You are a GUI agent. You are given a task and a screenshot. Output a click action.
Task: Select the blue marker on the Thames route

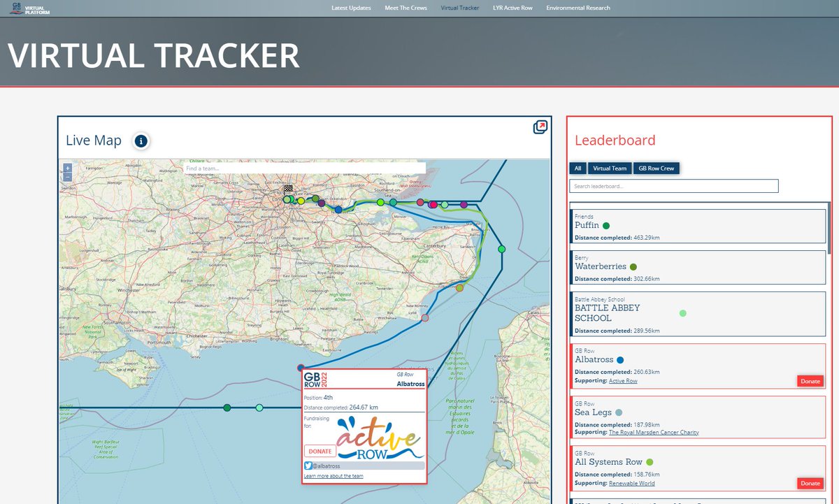(x=338, y=210)
